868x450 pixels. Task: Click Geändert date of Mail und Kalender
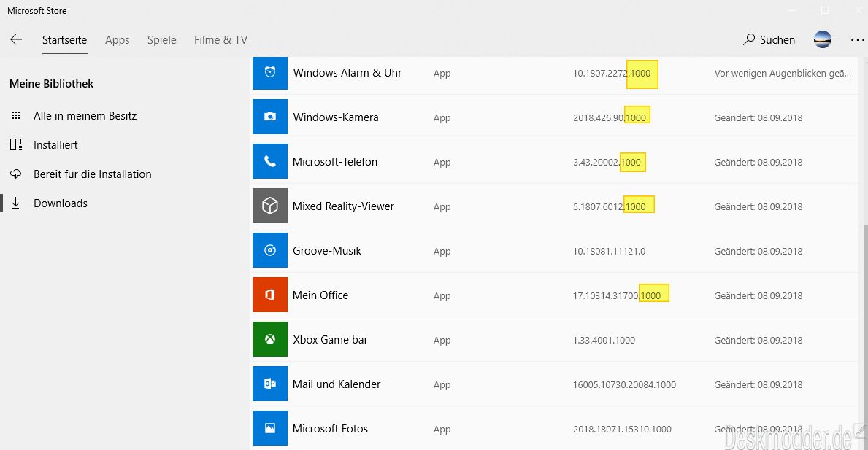758,385
